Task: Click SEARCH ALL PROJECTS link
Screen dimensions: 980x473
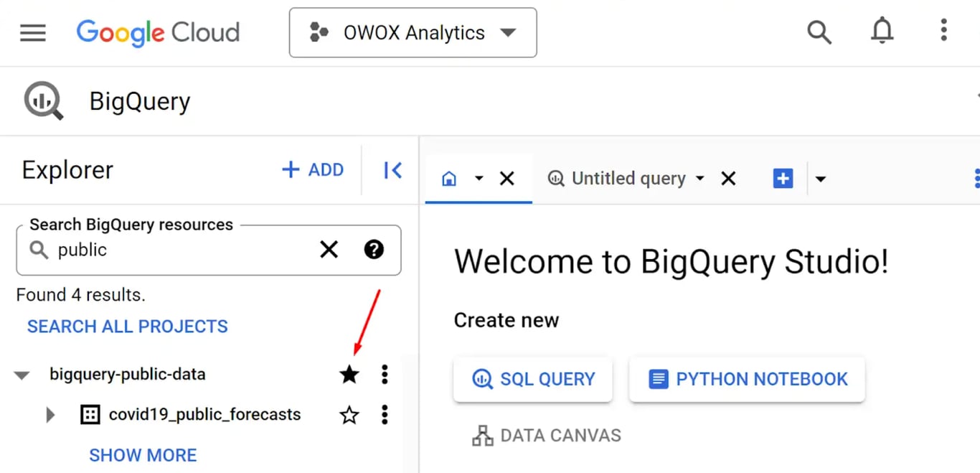Action: pos(128,327)
